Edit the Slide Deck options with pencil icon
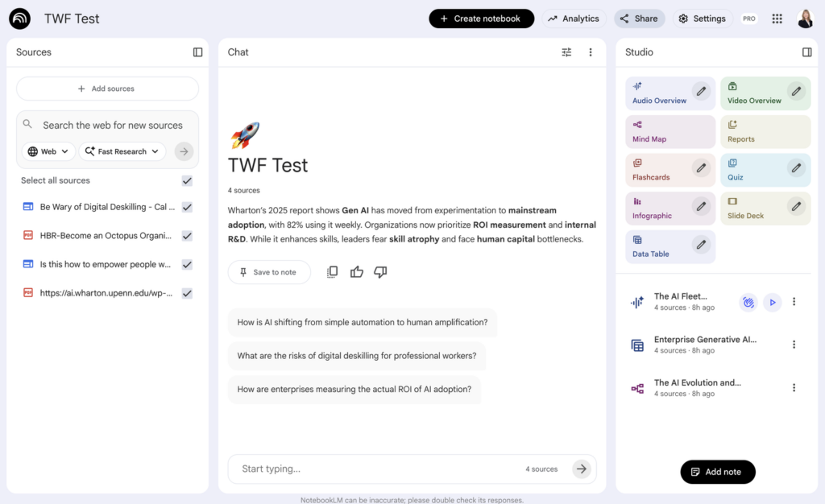 coord(795,208)
